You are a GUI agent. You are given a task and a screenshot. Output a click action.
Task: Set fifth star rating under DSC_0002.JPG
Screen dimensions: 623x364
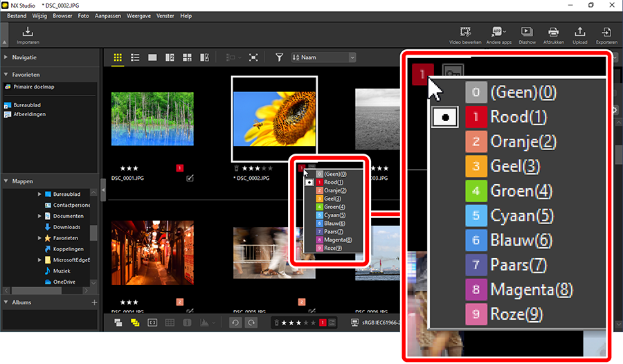pyautogui.click(x=270, y=168)
